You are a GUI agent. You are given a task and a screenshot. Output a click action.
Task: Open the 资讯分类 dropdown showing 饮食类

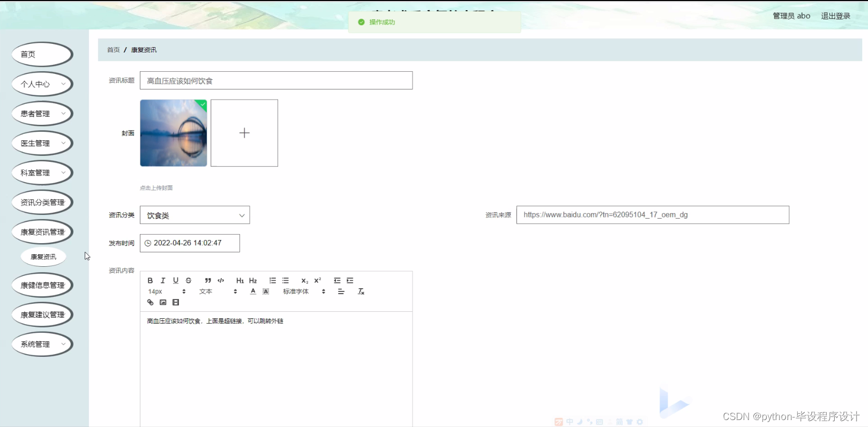(195, 215)
